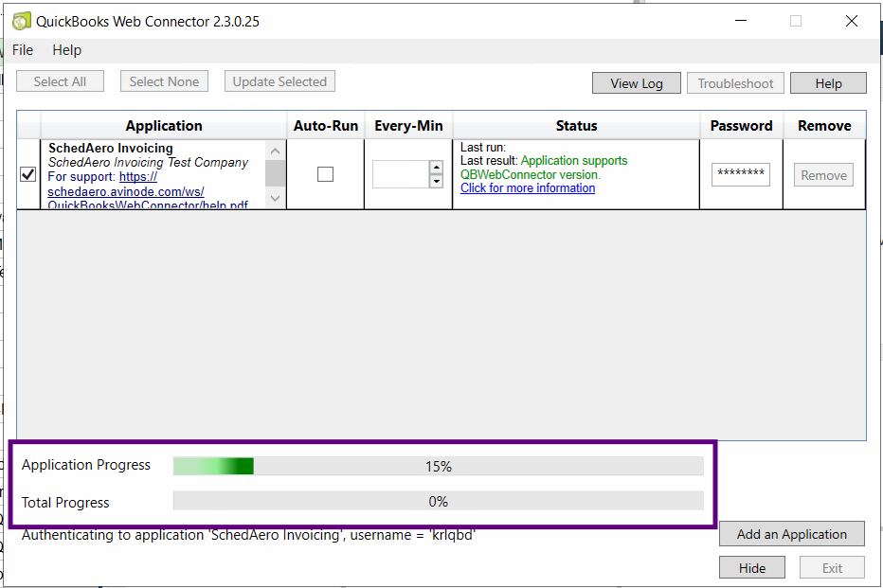Click the 'SchedAero Invoicing Test Company' description text
The image size is (883, 588).
[x=148, y=163]
